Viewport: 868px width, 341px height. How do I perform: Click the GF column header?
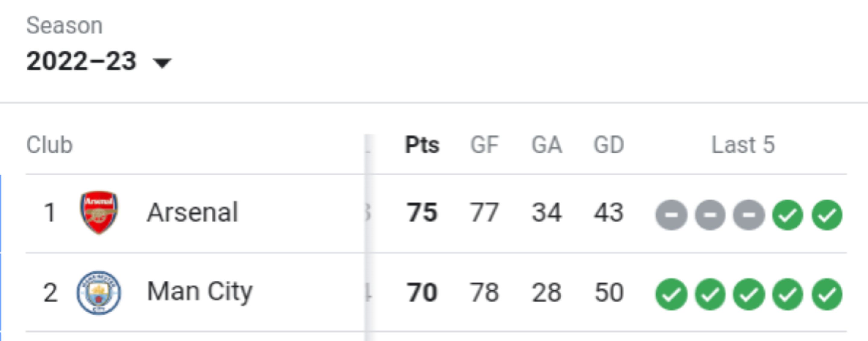point(484,145)
